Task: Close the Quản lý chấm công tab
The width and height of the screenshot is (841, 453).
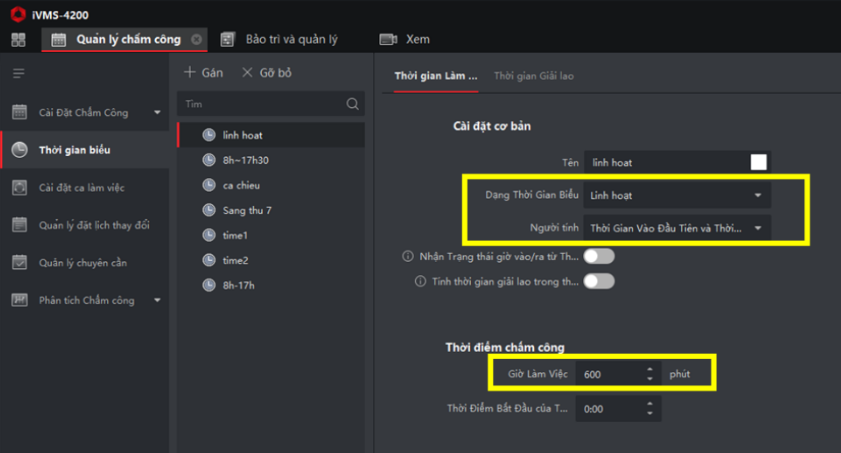Action: [197, 39]
